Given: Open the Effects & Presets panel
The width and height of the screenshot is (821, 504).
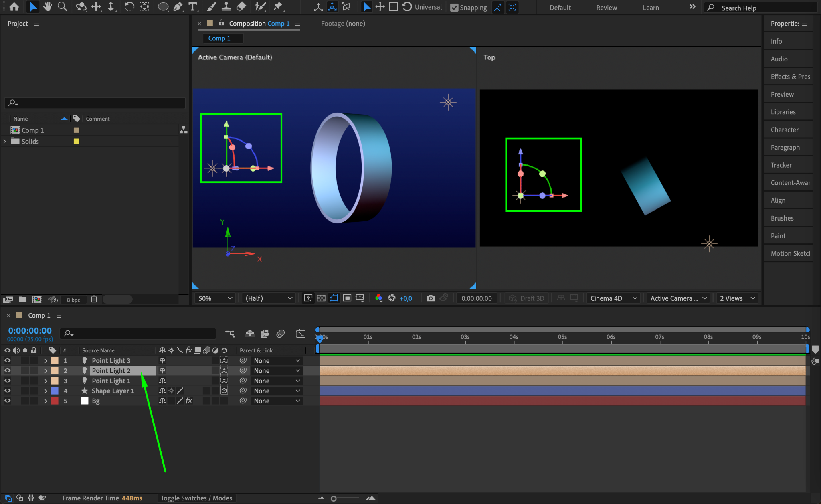Looking at the screenshot, I should pyautogui.click(x=790, y=77).
